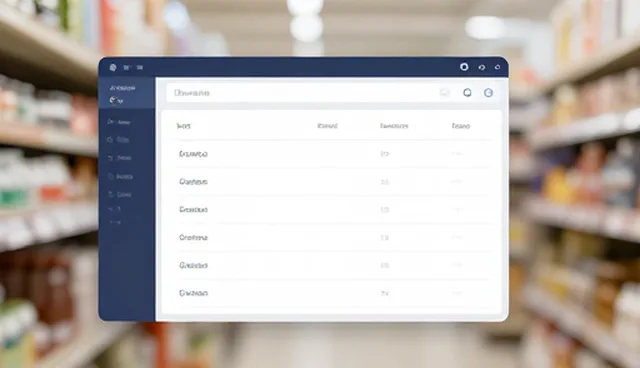The image size is (640, 368).
Task: Click the white ring icon in the dark header
Action: [464, 67]
